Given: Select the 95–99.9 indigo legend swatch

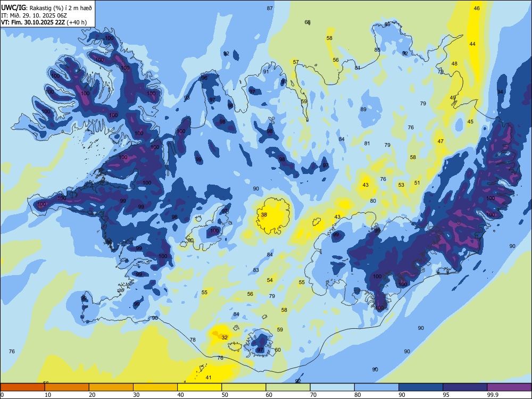Looking at the screenshot, I should [x=465, y=387].
